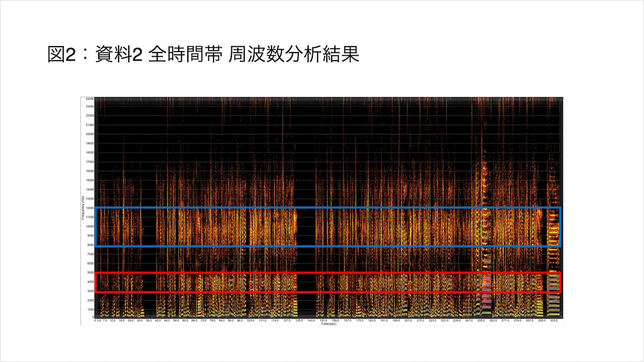This screenshot has height=362, width=644.
Task: Select the blue rectangle's right edge
Action: (x=560, y=227)
